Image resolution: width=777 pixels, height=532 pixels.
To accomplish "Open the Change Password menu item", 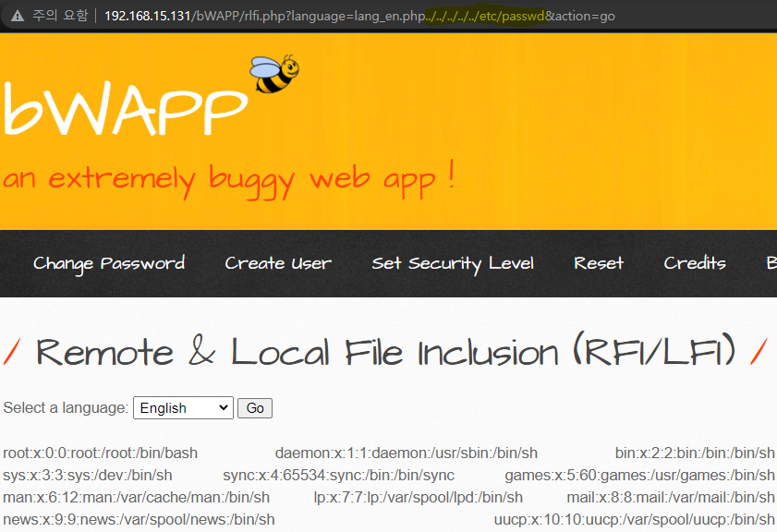I will tap(109, 263).
